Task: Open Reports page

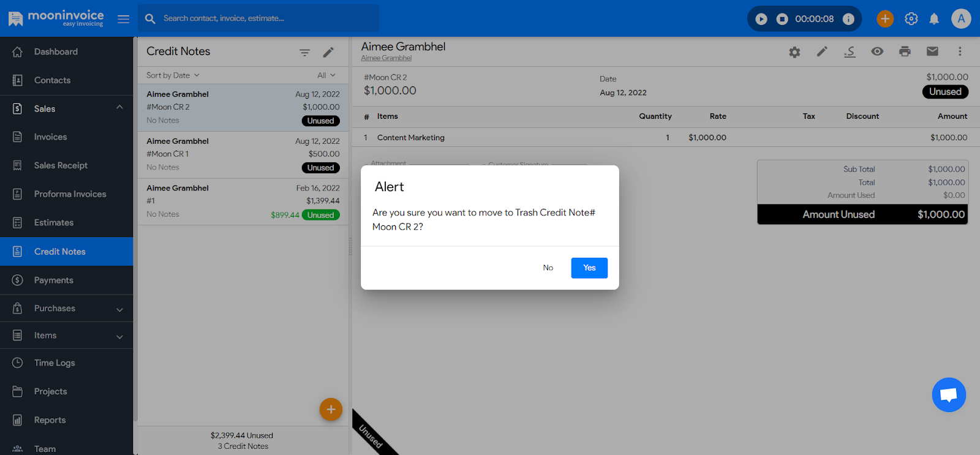Action: pos(66,420)
